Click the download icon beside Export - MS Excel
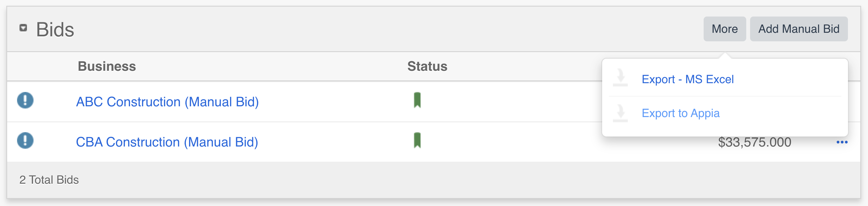This screenshot has height=206, width=868. coord(620,78)
